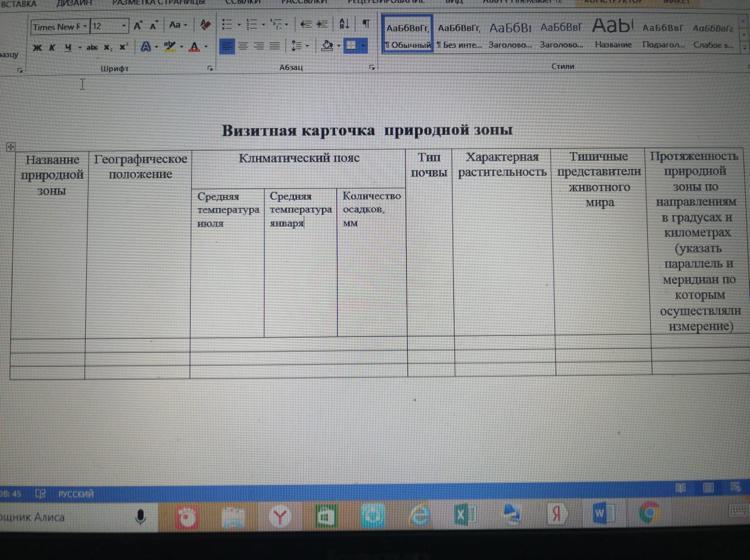Viewport: 750px width, 560px height.
Task: Show paragraph marks ¶
Action: pos(366,23)
